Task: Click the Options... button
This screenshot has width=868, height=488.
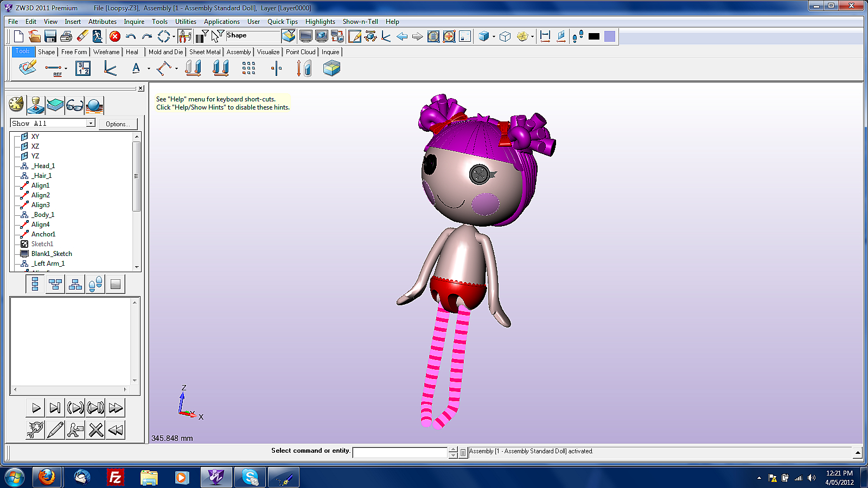Action: 118,124
